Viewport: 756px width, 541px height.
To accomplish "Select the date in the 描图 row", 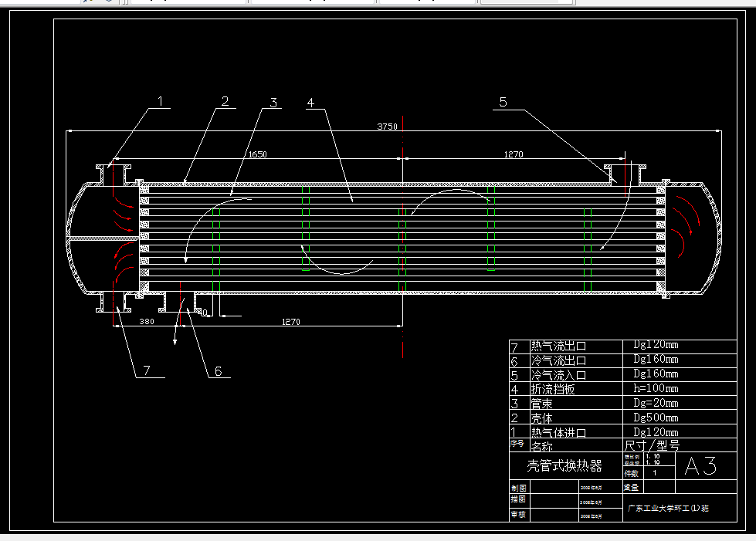I will 591,502.
